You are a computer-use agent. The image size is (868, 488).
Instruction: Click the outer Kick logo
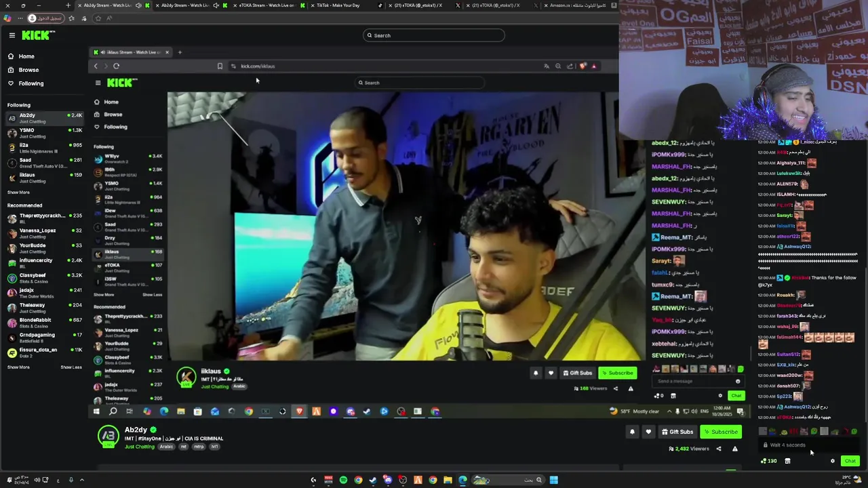38,35
